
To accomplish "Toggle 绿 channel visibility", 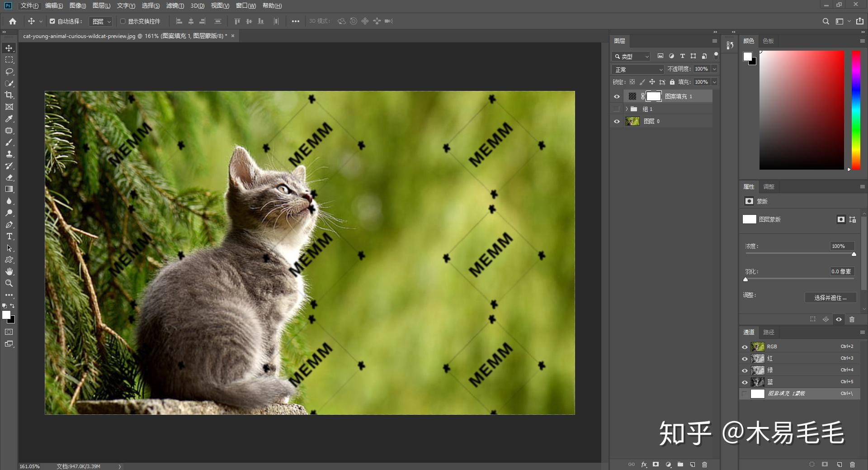I will 745,370.
